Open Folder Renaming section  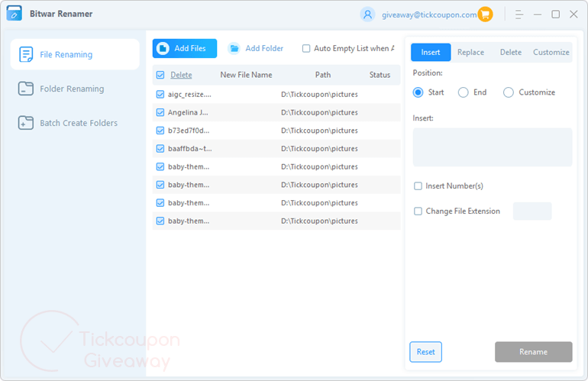[75, 89]
